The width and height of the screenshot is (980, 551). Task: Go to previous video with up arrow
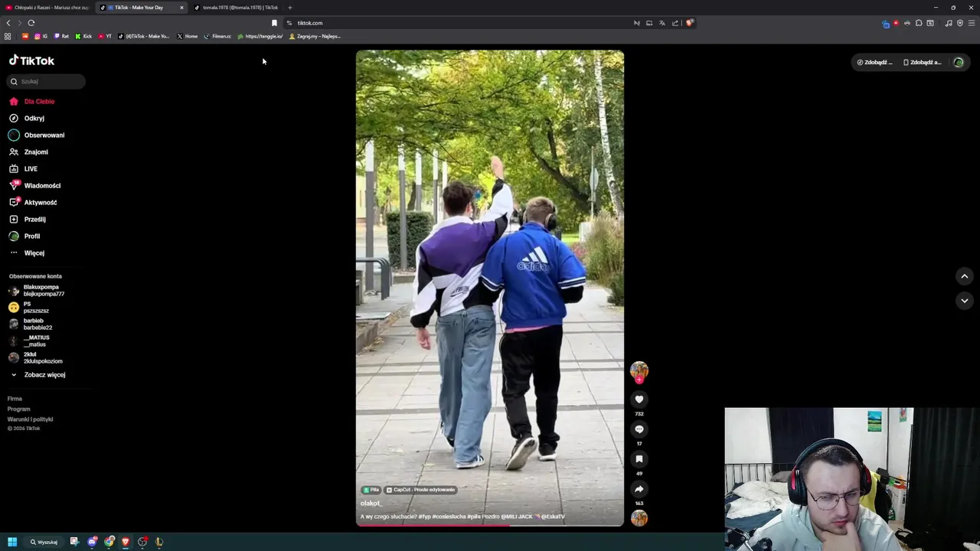tap(964, 276)
